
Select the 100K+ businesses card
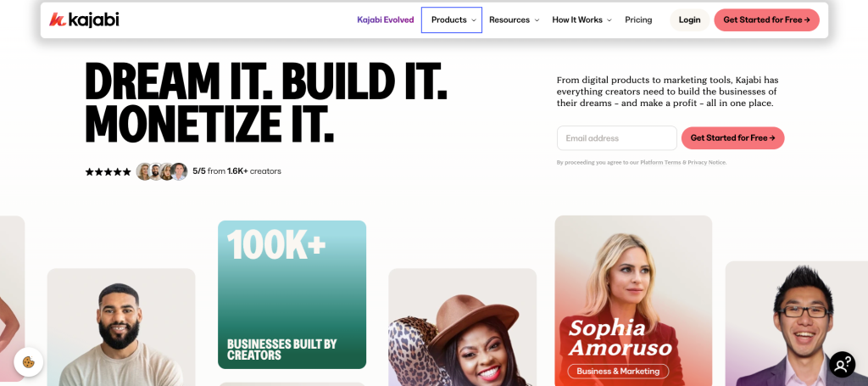(x=292, y=294)
